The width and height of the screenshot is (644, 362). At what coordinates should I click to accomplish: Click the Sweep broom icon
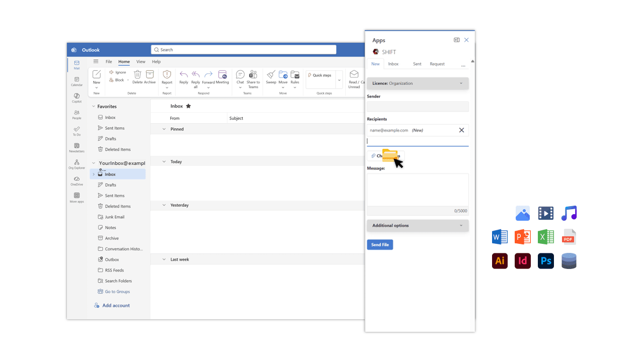[x=271, y=74]
